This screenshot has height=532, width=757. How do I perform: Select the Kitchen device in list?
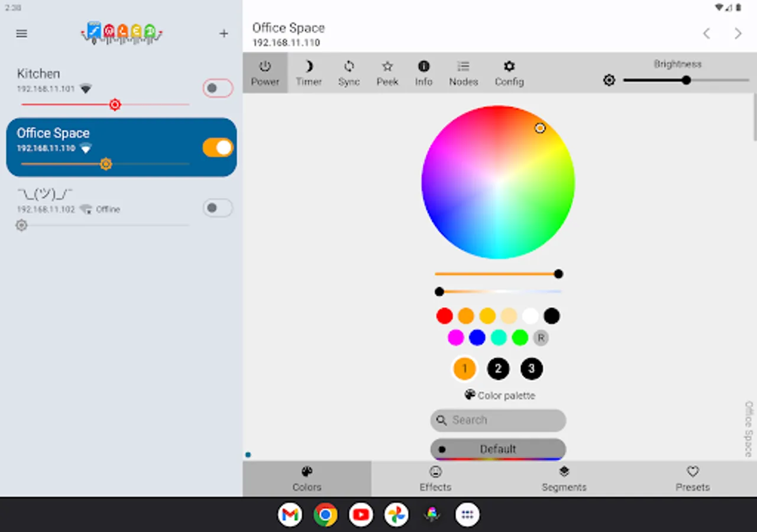click(121, 87)
